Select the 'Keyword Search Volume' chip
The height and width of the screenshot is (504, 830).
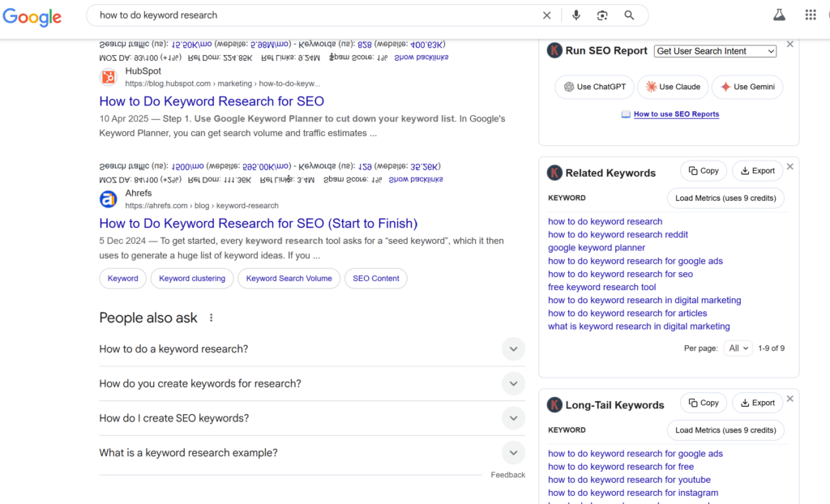point(289,279)
